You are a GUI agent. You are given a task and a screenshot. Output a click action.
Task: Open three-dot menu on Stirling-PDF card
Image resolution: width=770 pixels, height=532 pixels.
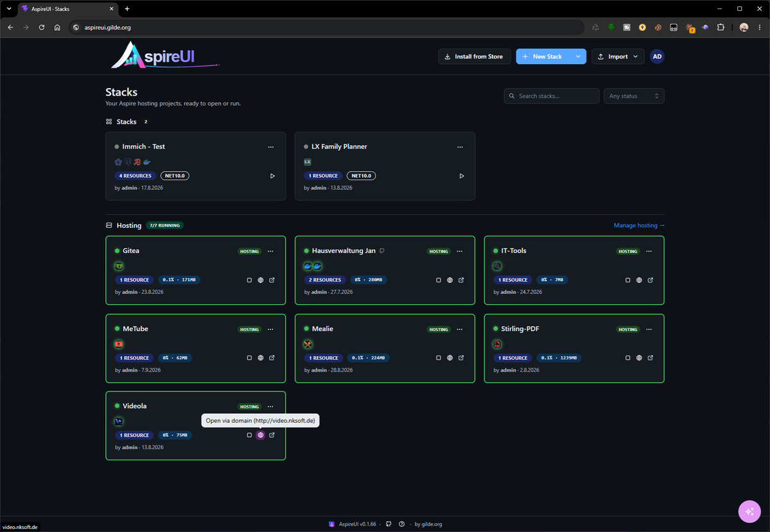point(649,330)
